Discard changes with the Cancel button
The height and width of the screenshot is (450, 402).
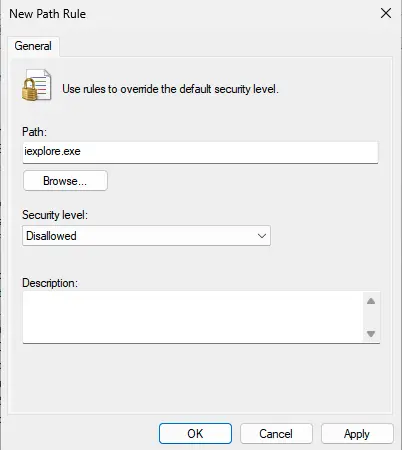click(276, 434)
